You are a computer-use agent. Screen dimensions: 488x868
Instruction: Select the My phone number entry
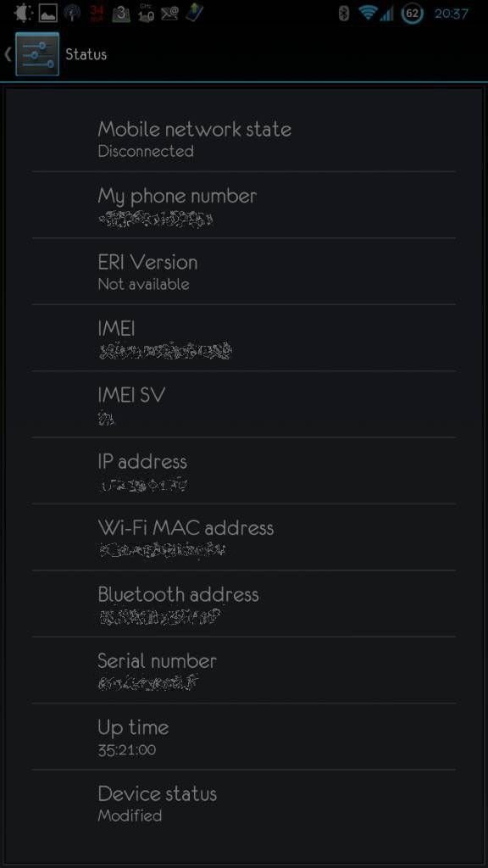click(x=244, y=205)
